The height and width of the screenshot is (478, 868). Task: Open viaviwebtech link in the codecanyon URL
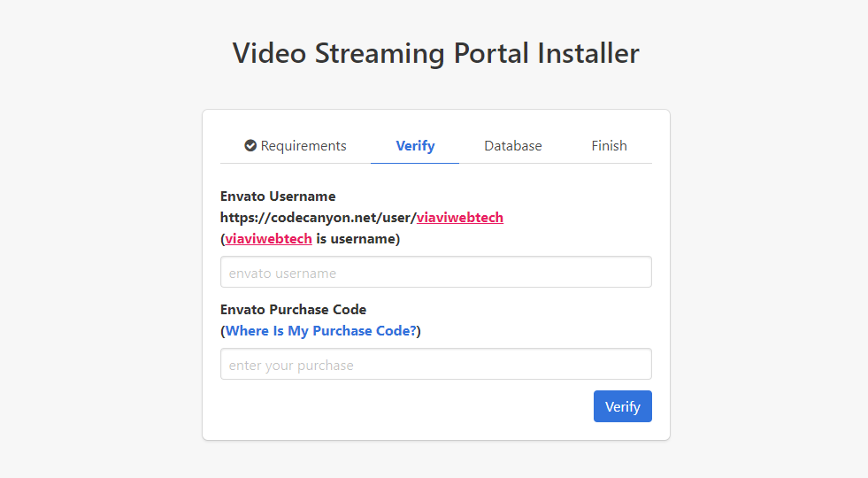pos(459,218)
